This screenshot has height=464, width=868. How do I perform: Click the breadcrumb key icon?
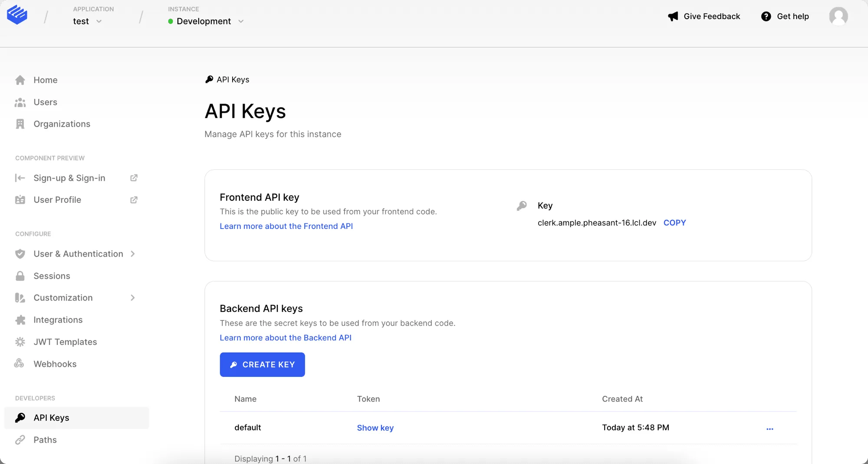(x=209, y=79)
